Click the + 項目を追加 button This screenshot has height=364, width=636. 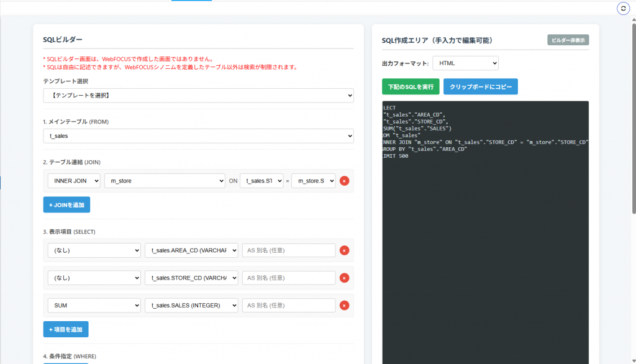66,329
